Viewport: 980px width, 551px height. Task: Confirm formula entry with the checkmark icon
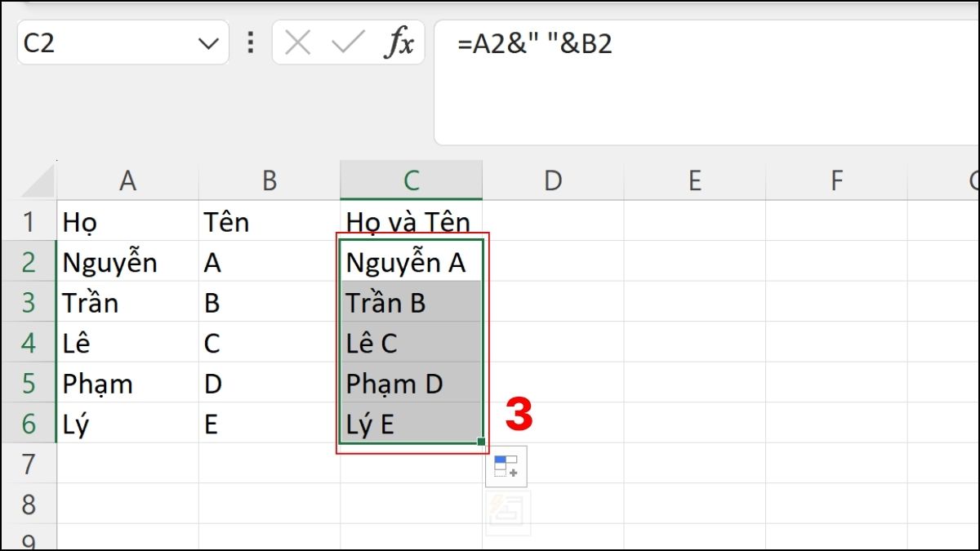pyautogui.click(x=347, y=43)
